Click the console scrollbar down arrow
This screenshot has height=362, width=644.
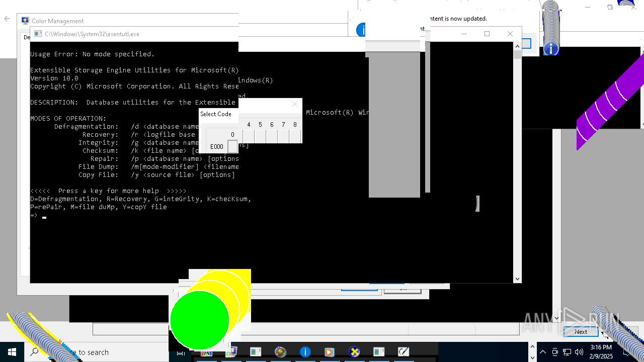click(517, 279)
